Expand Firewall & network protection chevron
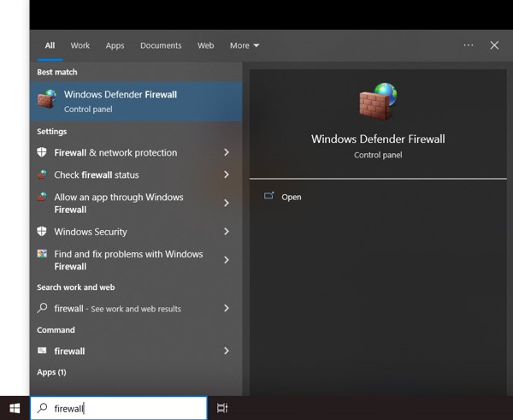The height and width of the screenshot is (420, 513). pyautogui.click(x=227, y=152)
